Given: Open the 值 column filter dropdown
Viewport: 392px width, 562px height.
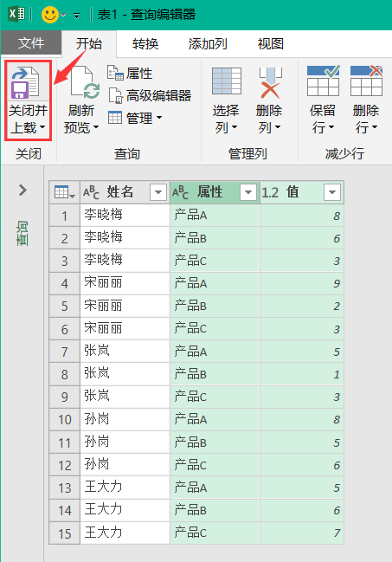Looking at the screenshot, I should (332, 192).
